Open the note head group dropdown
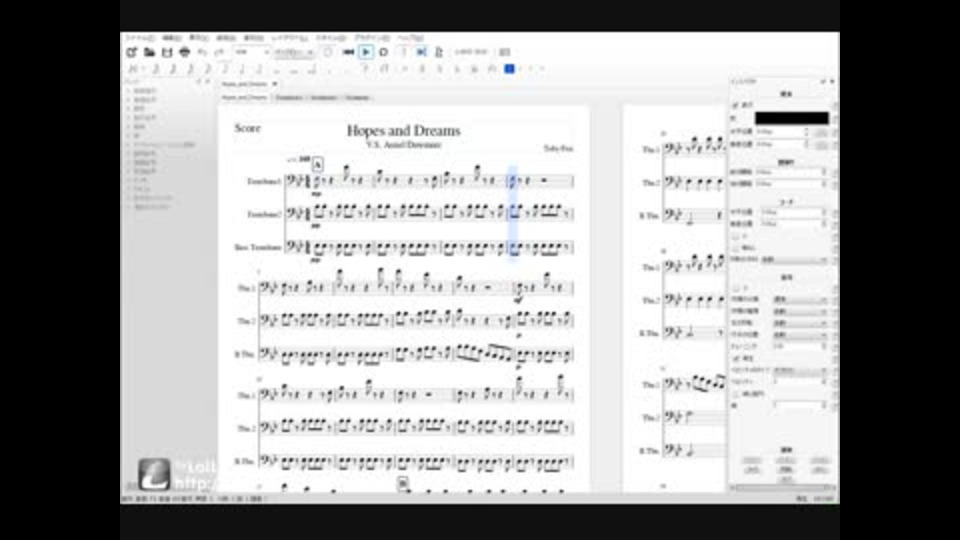960x540 pixels. coord(801,300)
